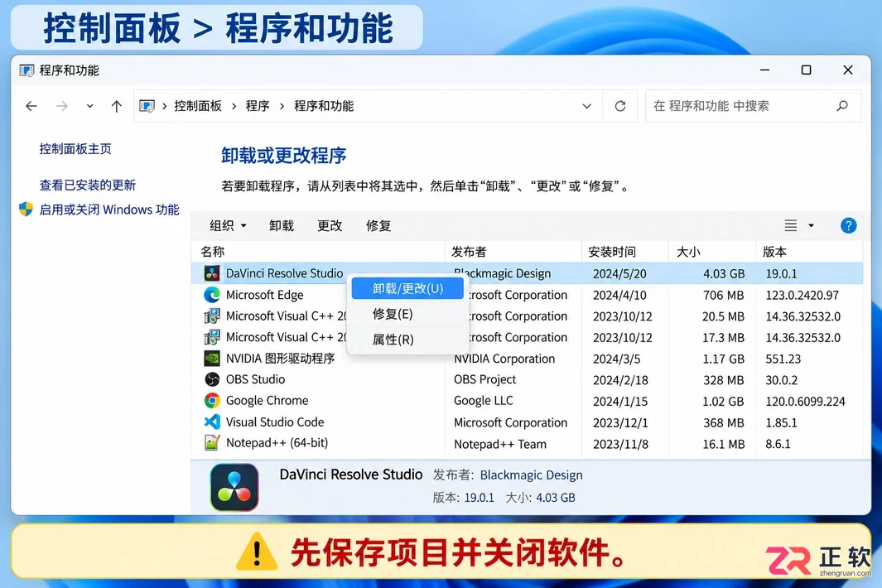Click 控制面板 in the breadcrumb
This screenshot has width=882, height=588.
198,106
